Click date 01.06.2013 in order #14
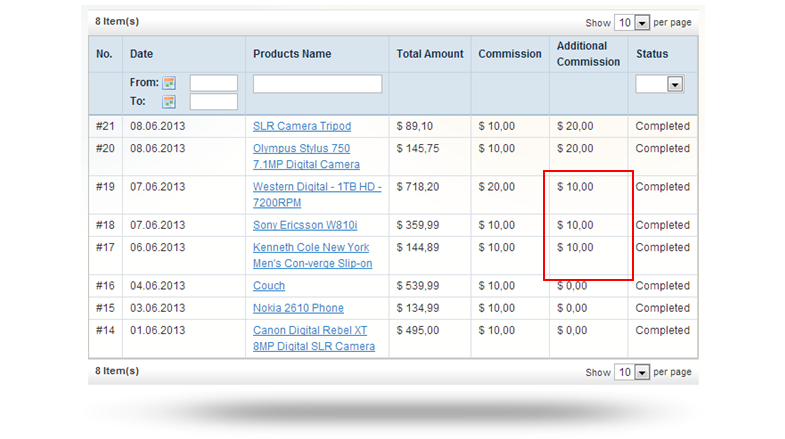 point(158,330)
